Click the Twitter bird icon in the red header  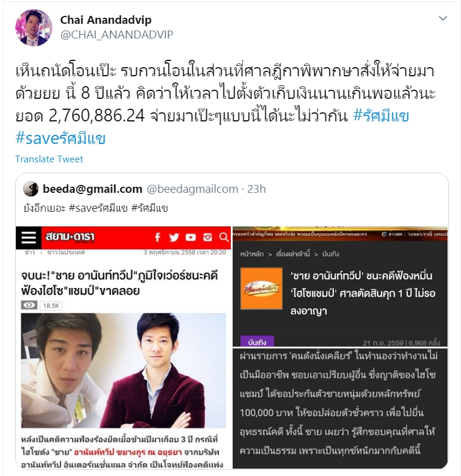[174, 237]
